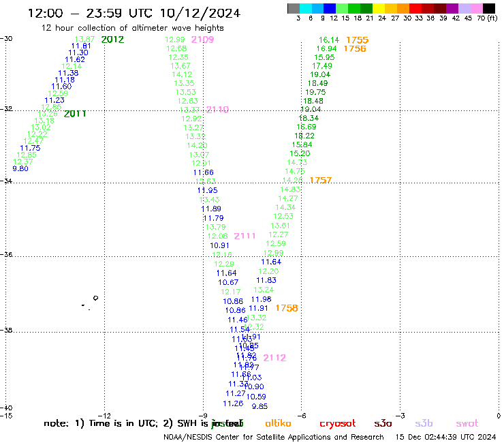
Task: Click the longitude axis label -3
Action: pos(400,416)
